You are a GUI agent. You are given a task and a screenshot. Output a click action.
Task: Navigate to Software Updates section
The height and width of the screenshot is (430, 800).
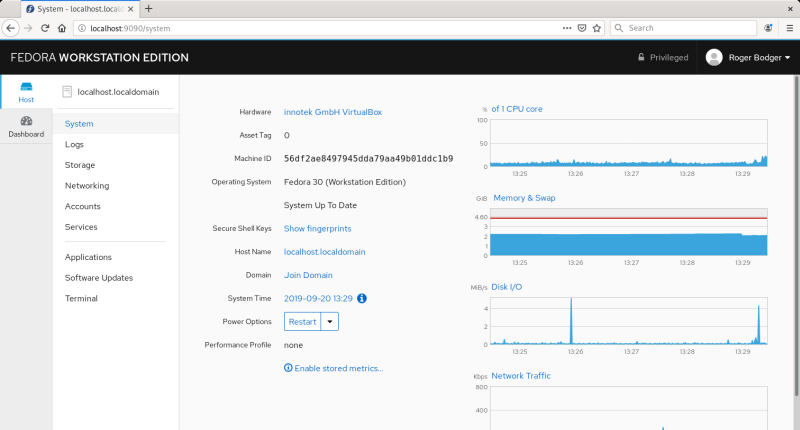pos(99,278)
